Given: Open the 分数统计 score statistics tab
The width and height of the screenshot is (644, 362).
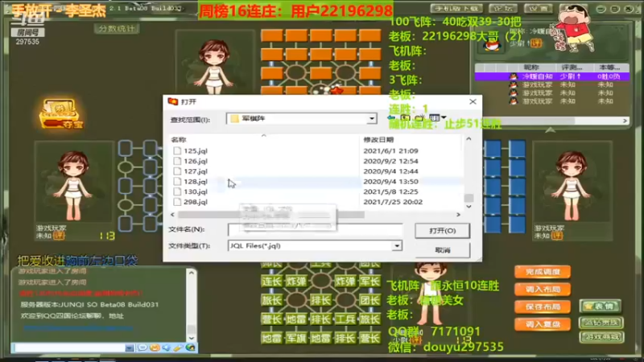Looking at the screenshot, I should pyautogui.click(x=117, y=29).
